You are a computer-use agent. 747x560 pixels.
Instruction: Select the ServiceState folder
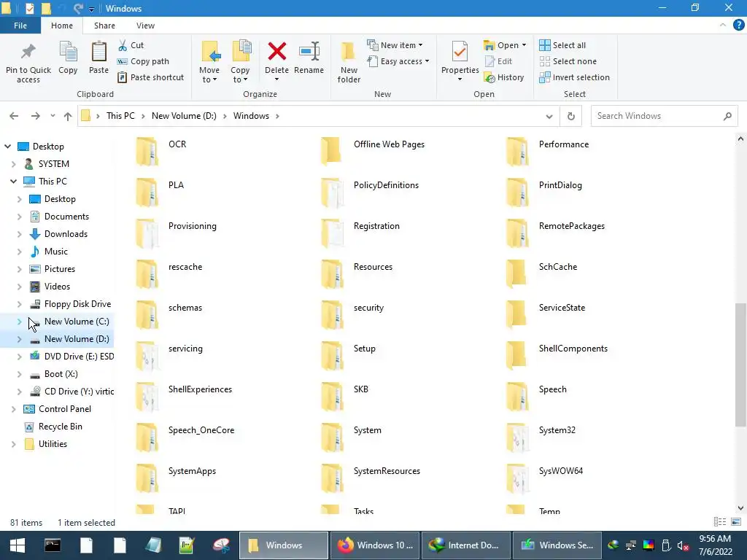(x=546, y=315)
